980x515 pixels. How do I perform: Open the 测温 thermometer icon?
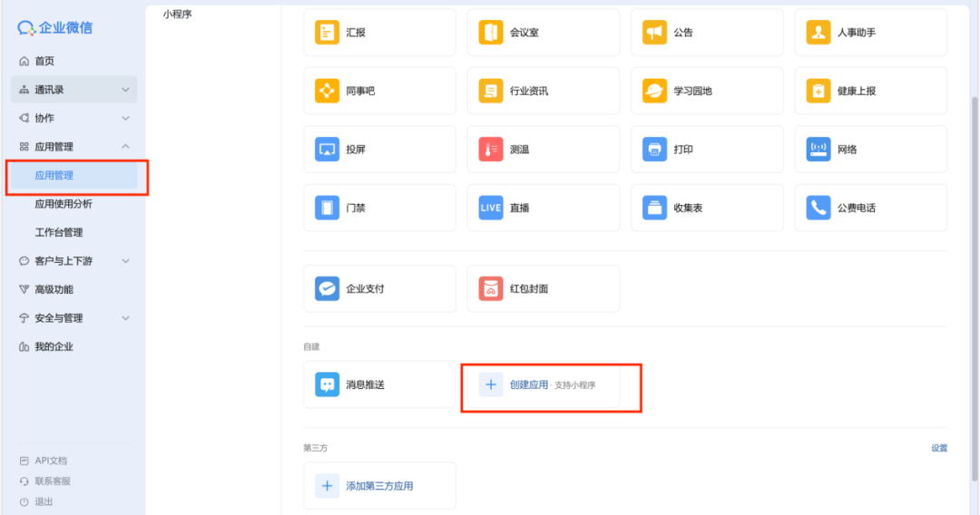(x=491, y=150)
